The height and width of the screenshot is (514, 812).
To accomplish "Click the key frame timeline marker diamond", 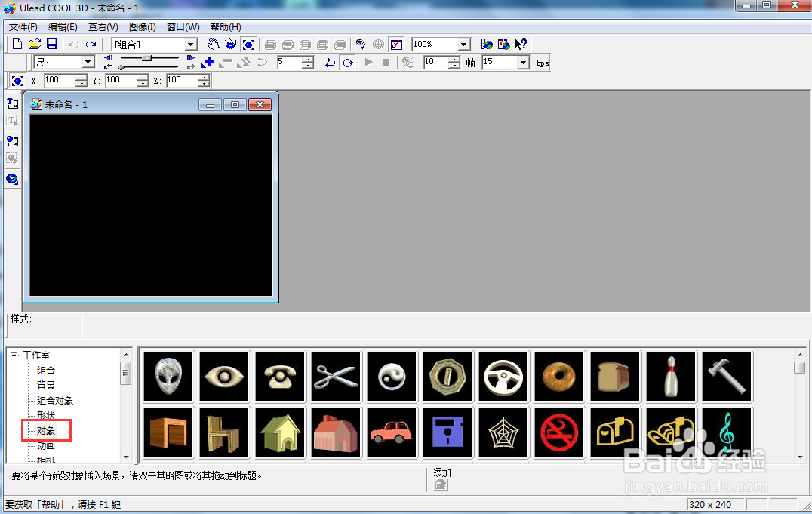I will click(121, 67).
